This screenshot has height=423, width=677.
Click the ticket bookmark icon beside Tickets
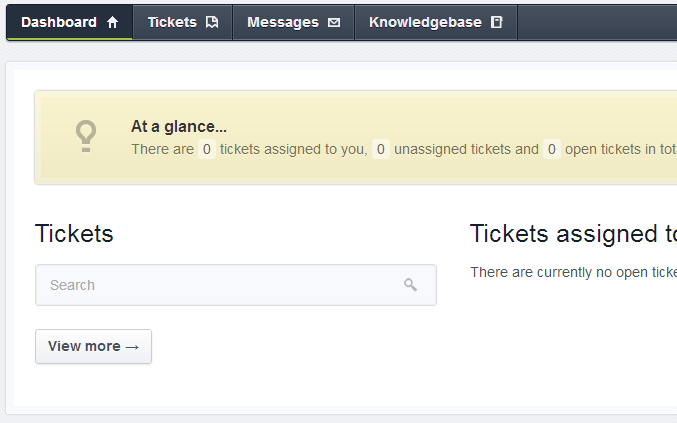pyautogui.click(x=212, y=22)
